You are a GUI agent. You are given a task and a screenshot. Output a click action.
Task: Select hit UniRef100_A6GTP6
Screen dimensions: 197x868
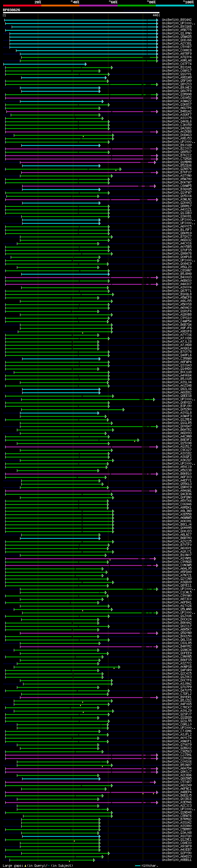177,108
